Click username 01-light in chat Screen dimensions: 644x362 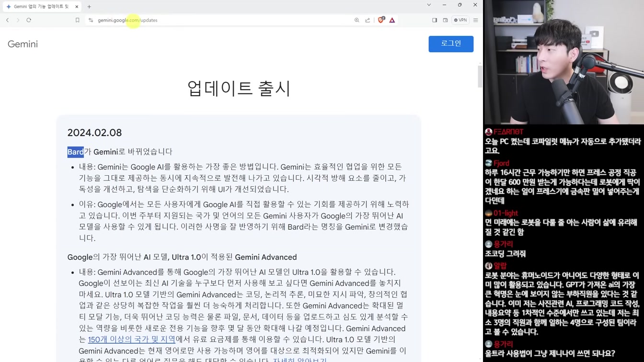pos(506,213)
